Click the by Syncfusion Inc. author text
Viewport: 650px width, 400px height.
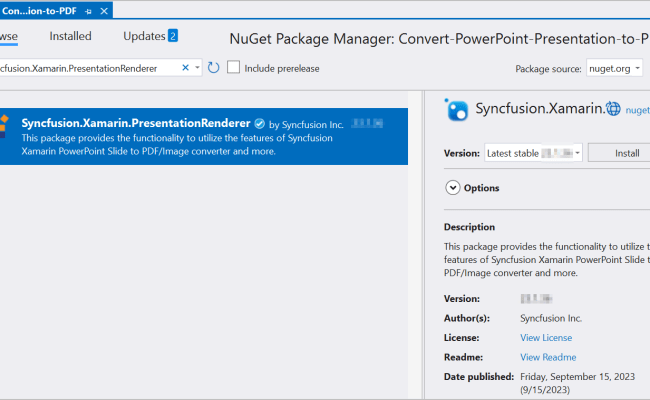pyautogui.click(x=306, y=124)
